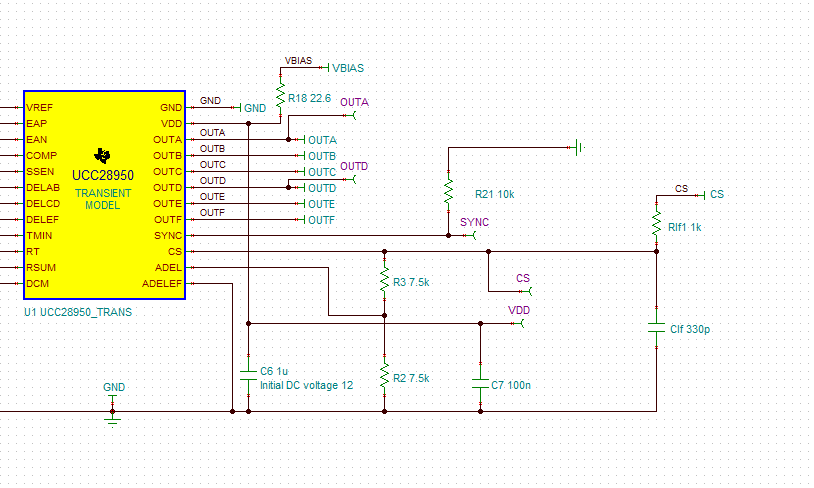Click the DELEF pin label on chip
Viewport: 814px width, 488px height.
tap(43, 220)
